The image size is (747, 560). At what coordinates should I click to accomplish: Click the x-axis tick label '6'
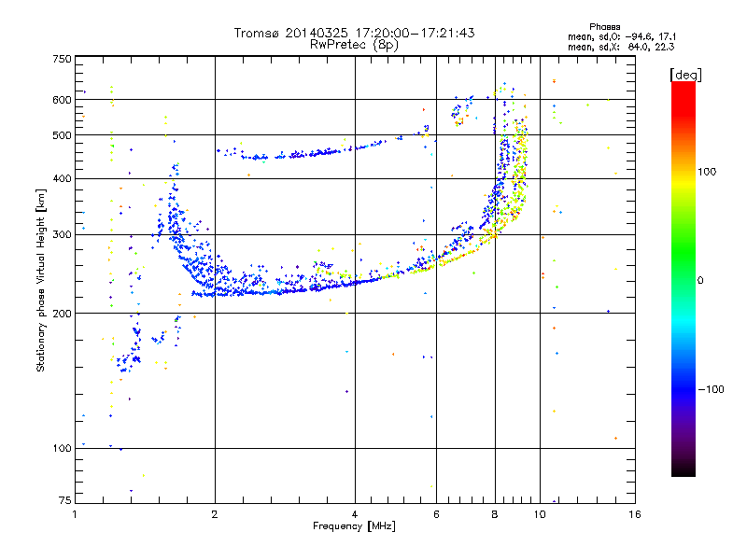click(x=436, y=514)
